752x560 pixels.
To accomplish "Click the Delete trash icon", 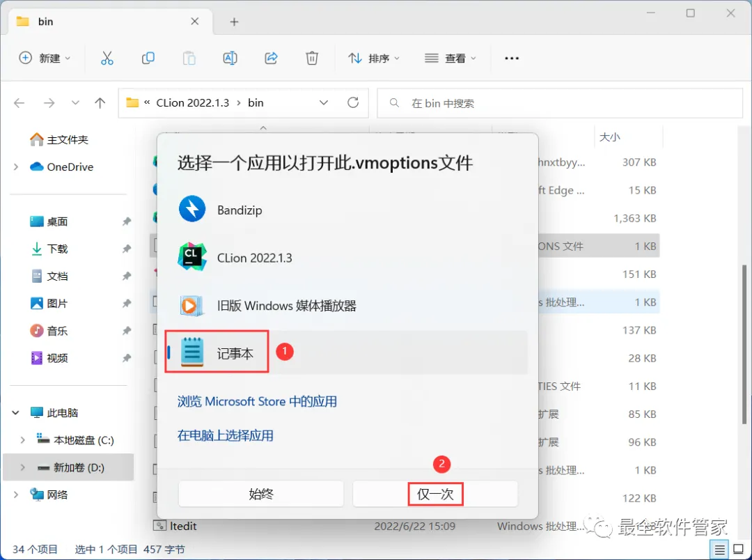I will click(x=312, y=58).
